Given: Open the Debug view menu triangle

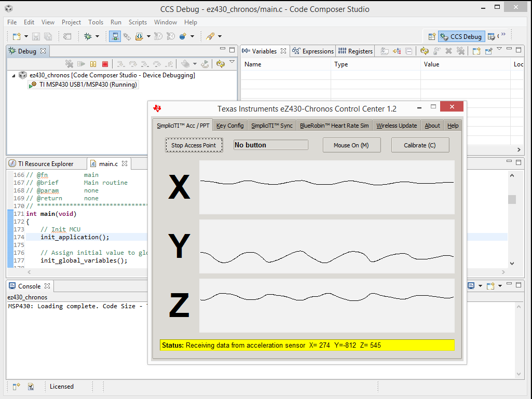Looking at the screenshot, I should pos(232,62).
